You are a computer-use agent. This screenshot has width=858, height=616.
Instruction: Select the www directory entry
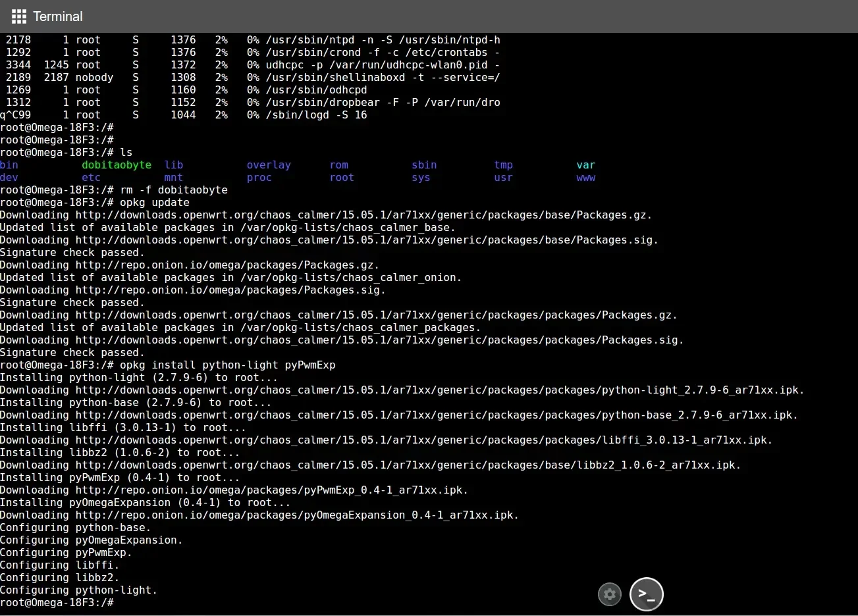pos(585,177)
